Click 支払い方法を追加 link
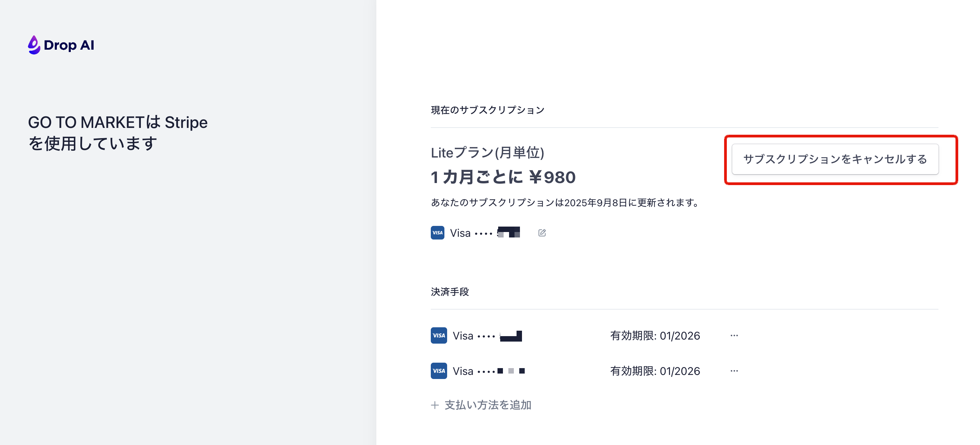The image size is (980, 445). point(488,405)
